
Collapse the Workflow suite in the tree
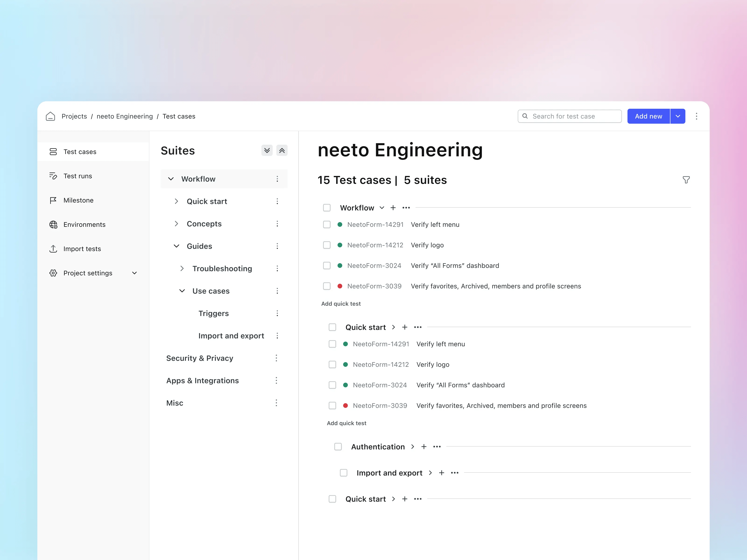pyautogui.click(x=171, y=179)
